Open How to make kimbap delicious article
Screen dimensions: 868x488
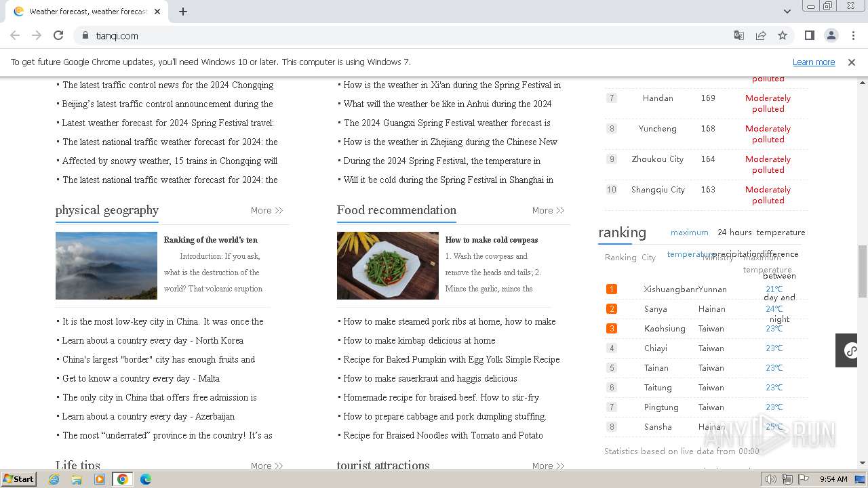[x=419, y=341]
